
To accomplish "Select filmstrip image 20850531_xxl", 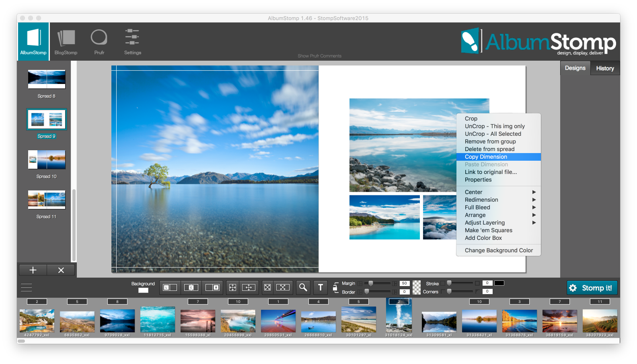I will [x=278, y=321].
